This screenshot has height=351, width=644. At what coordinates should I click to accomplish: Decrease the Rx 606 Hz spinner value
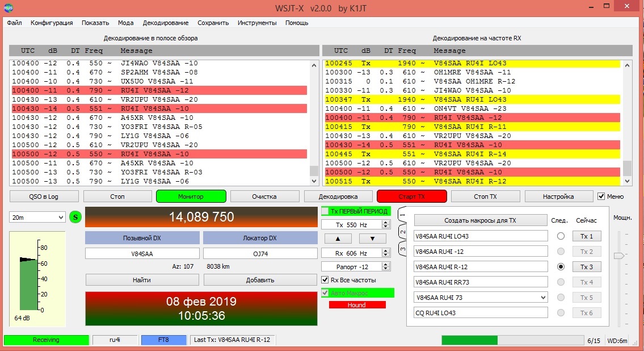(x=386, y=255)
